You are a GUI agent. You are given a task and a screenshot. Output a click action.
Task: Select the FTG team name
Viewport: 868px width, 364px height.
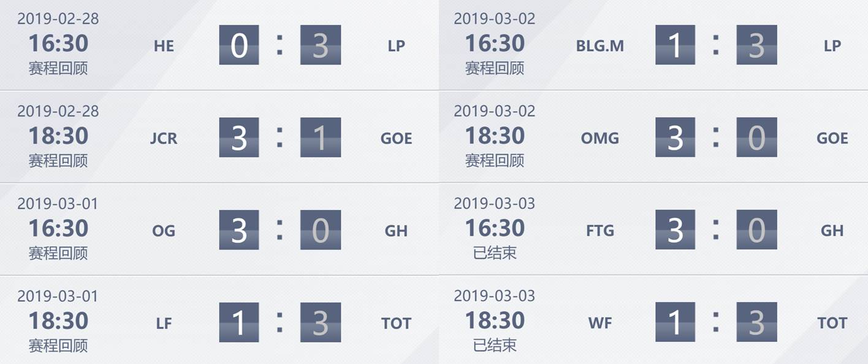click(600, 231)
